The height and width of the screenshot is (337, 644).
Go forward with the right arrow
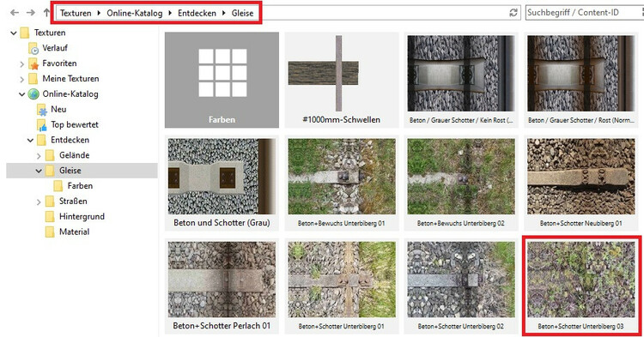(30, 13)
